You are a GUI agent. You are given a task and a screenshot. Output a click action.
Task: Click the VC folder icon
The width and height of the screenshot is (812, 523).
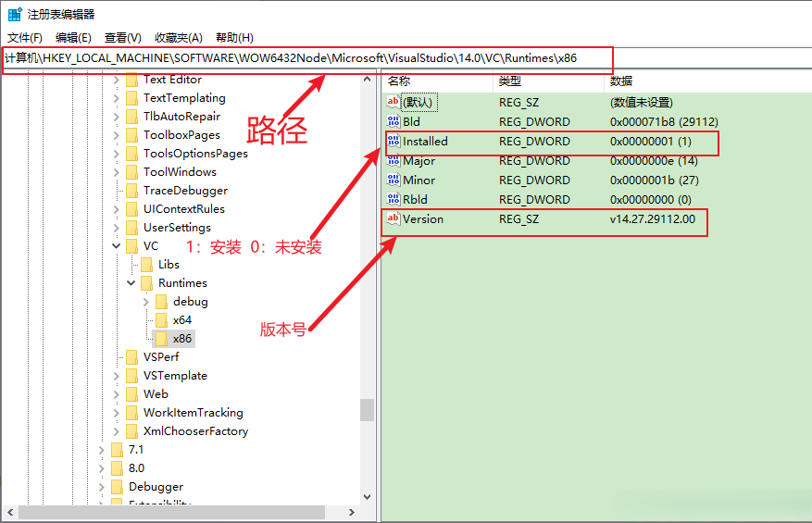(132, 246)
